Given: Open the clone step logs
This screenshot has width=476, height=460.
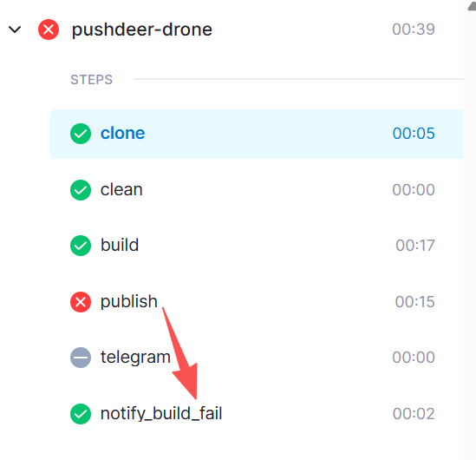Looking at the screenshot, I should [x=257, y=134].
